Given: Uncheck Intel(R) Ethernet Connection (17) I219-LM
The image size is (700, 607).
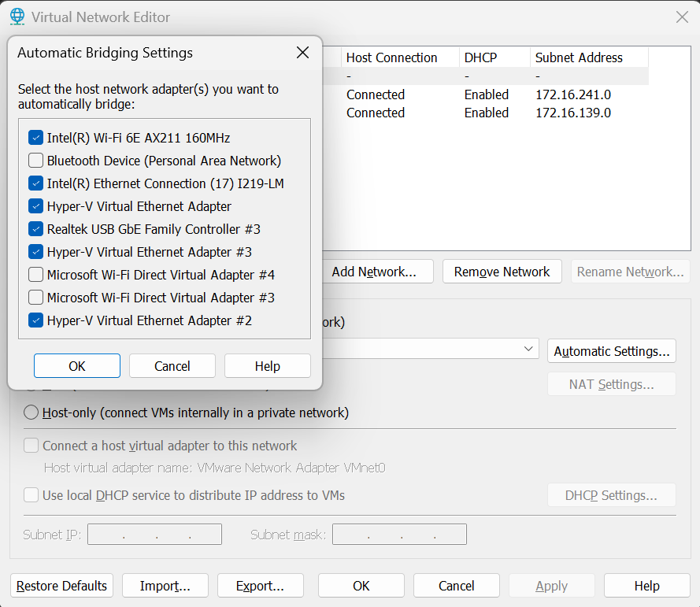Looking at the screenshot, I should pyautogui.click(x=35, y=183).
